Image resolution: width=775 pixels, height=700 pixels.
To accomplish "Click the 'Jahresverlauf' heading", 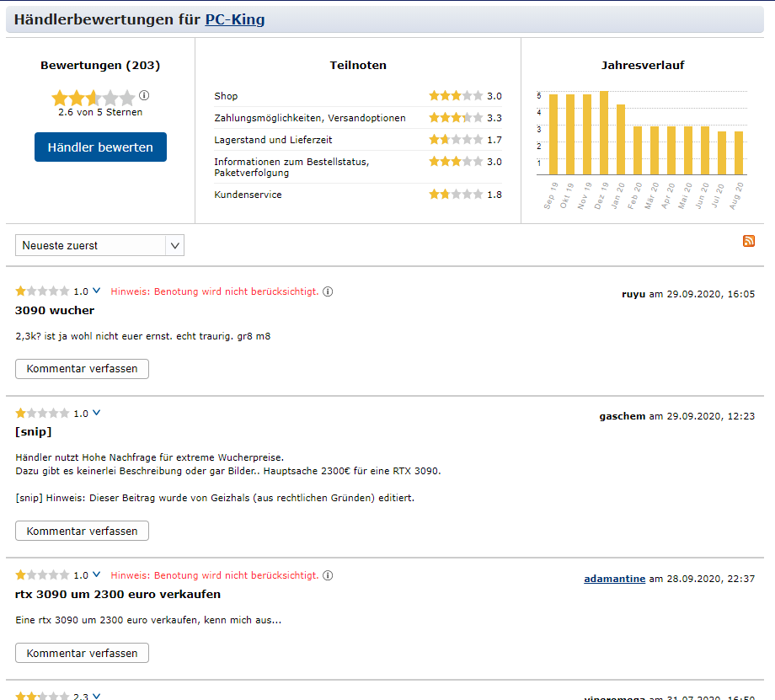I will 643,65.
